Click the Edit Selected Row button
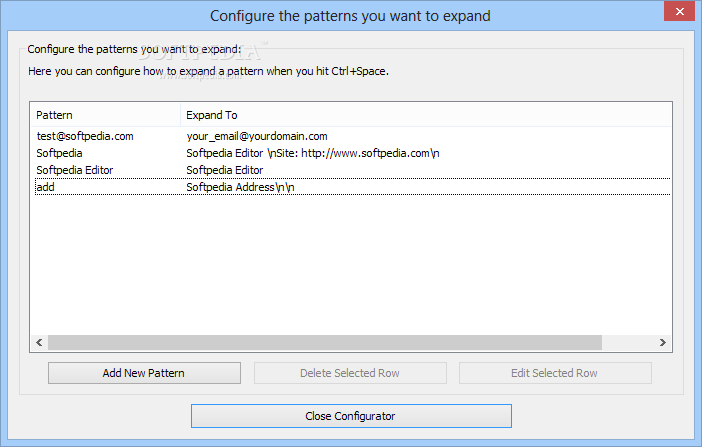 click(x=555, y=373)
